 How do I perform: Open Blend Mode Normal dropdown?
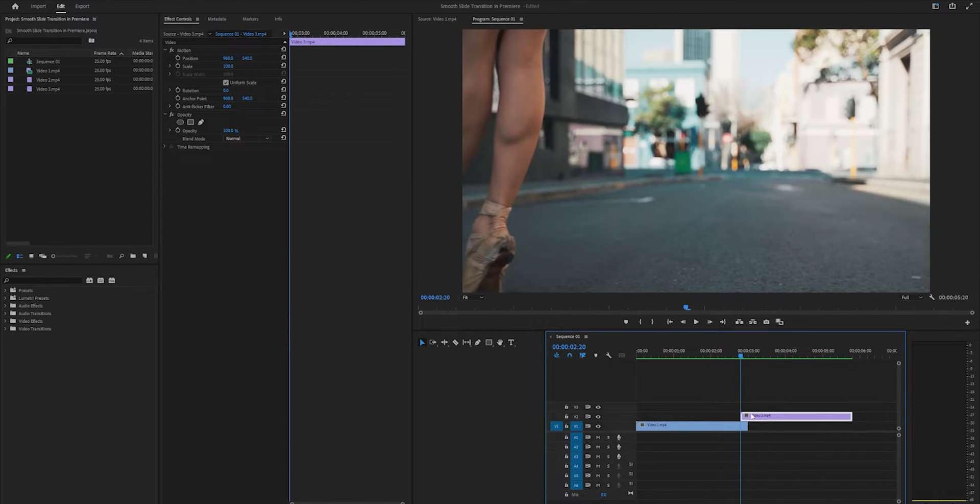pyautogui.click(x=247, y=138)
